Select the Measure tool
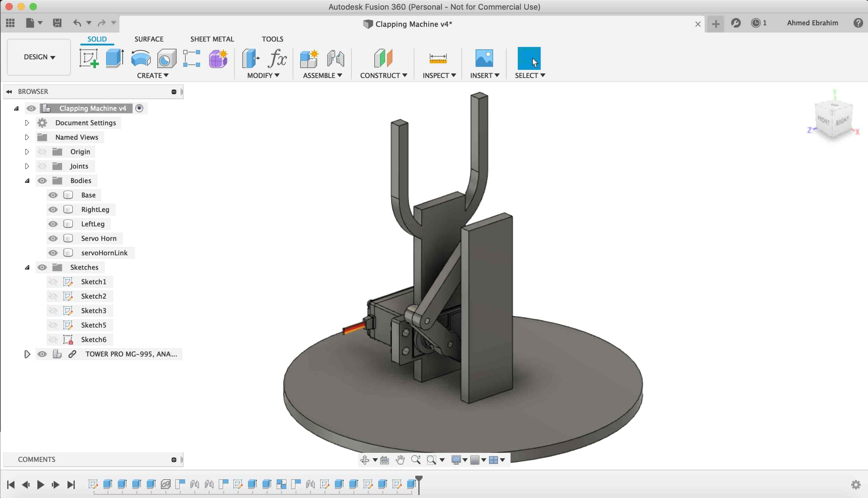The image size is (868, 498). click(438, 58)
